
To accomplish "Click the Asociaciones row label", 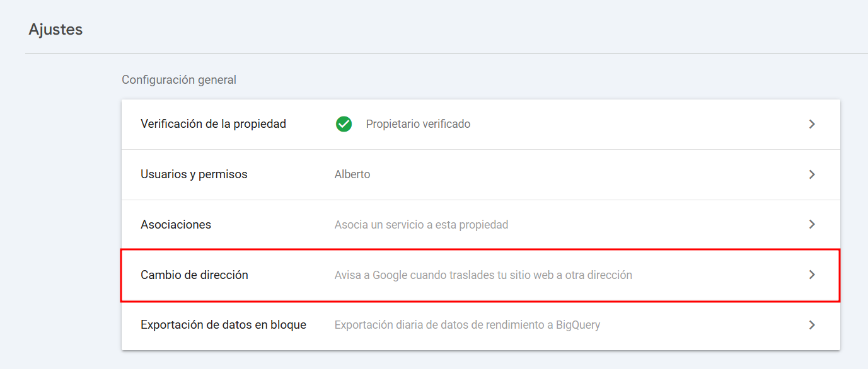I will pyautogui.click(x=176, y=225).
